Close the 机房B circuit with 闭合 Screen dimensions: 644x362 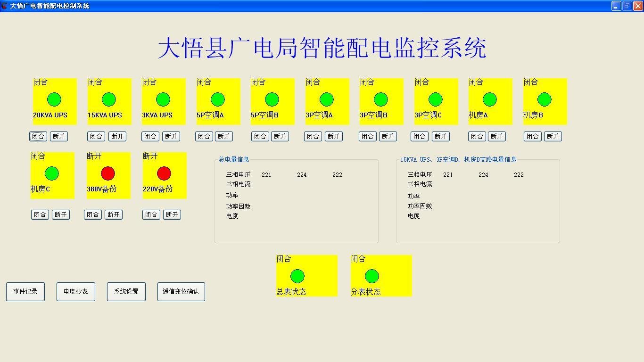(533, 136)
